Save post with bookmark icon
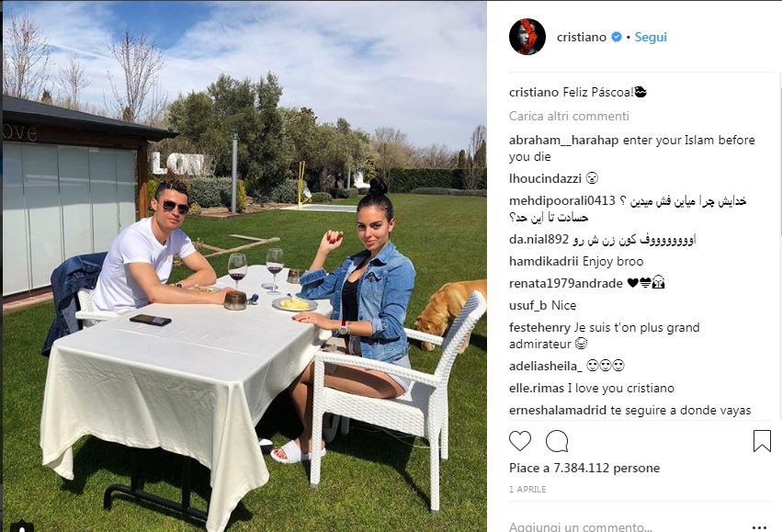 [762, 441]
